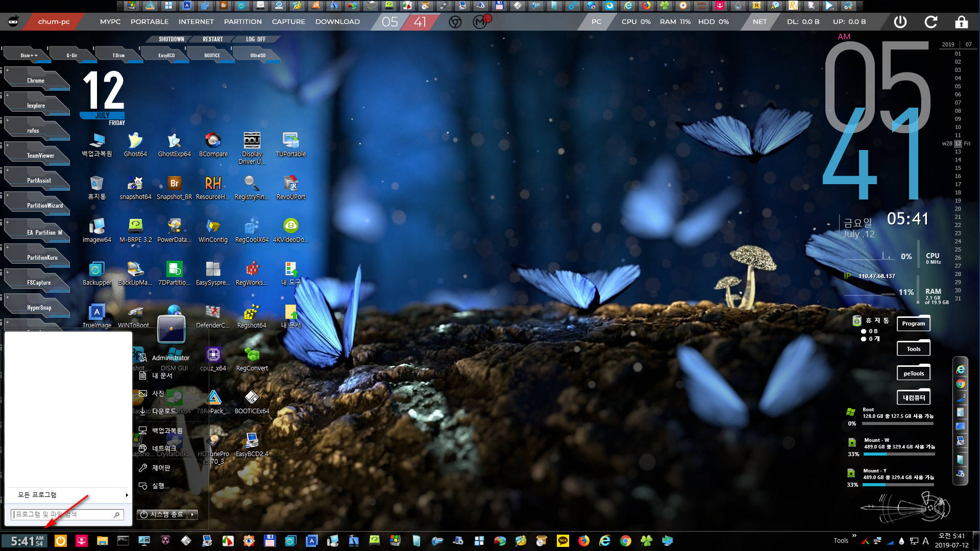
Task: Open Firefox from the bottom taskbar
Action: [584, 541]
